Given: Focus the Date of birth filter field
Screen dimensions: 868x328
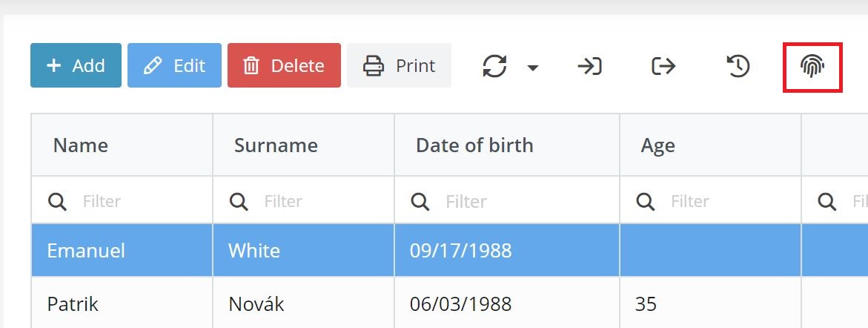Looking at the screenshot, I should coord(507,200).
